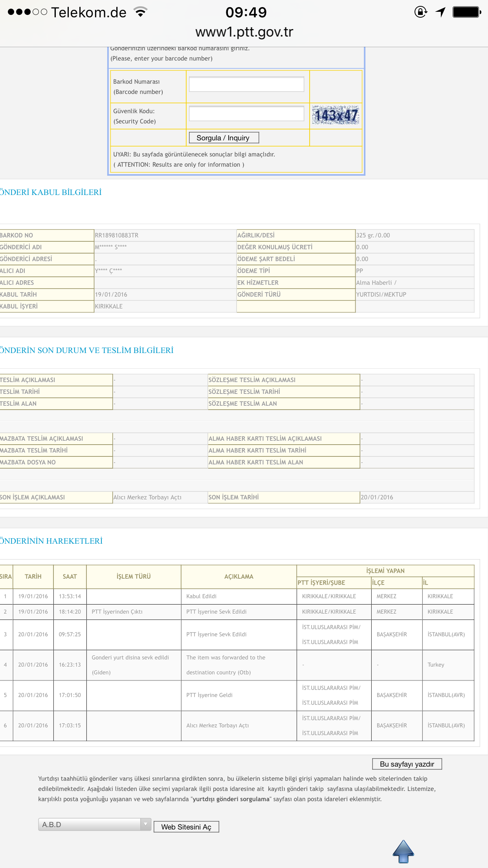Screen dimensions: 488x868
Task: Click GÖNDERİ KABUL BİLGİLERİ section heading
Action: coord(51,192)
